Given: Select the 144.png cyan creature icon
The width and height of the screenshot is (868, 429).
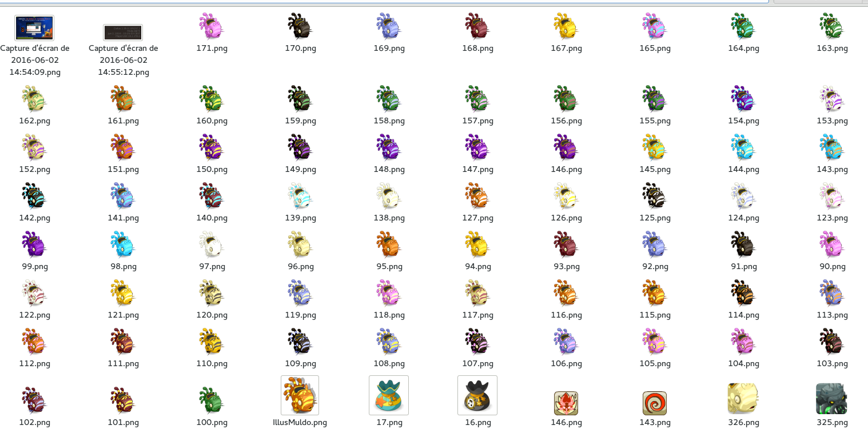Looking at the screenshot, I should 743,147.
